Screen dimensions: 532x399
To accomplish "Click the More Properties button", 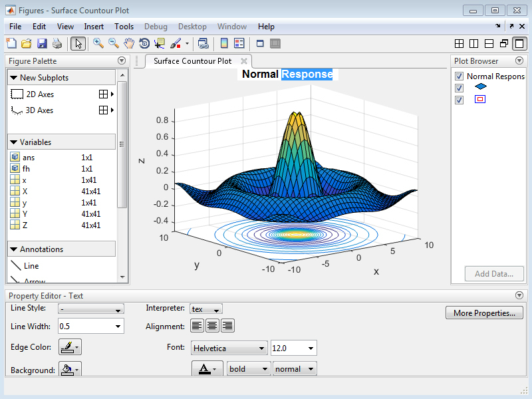I will pos(484,313).
